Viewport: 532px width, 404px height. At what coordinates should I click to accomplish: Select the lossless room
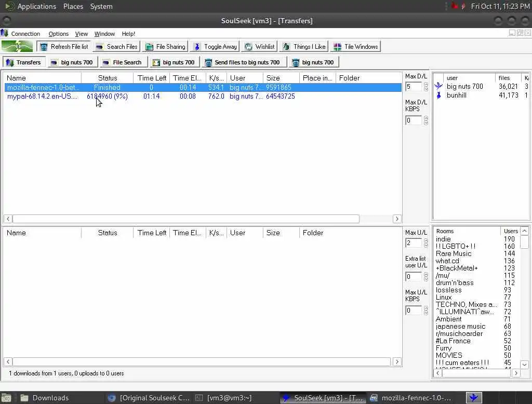(448, 290)
